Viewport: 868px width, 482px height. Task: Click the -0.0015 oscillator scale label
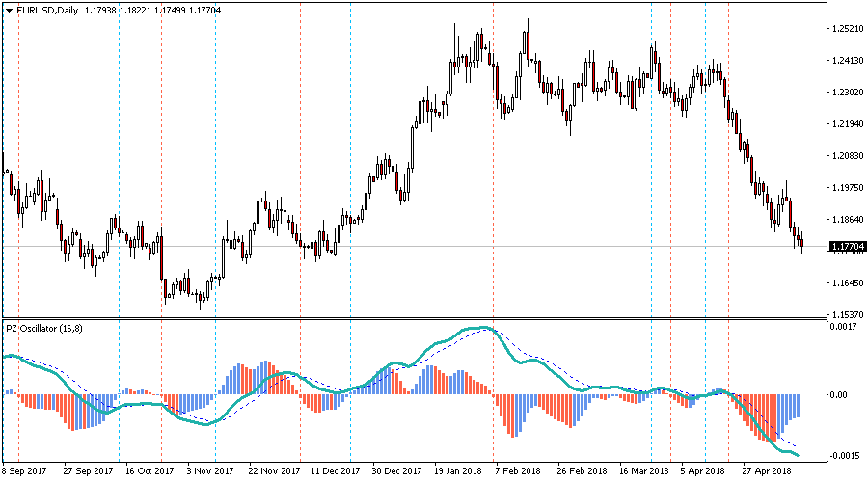click(845, 455)
